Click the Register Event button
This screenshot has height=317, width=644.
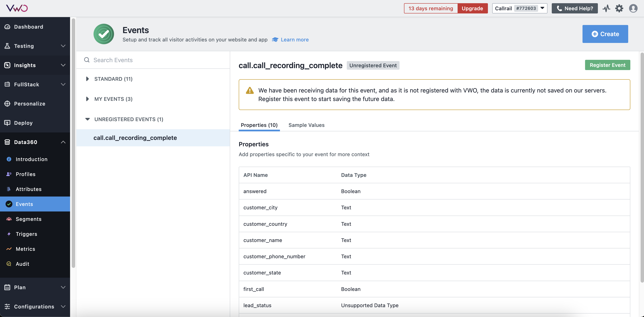(607, 65)
